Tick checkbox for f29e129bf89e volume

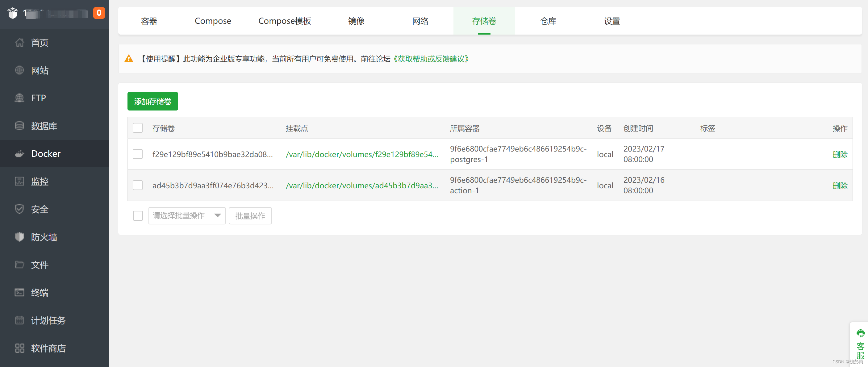pos(137,154)
